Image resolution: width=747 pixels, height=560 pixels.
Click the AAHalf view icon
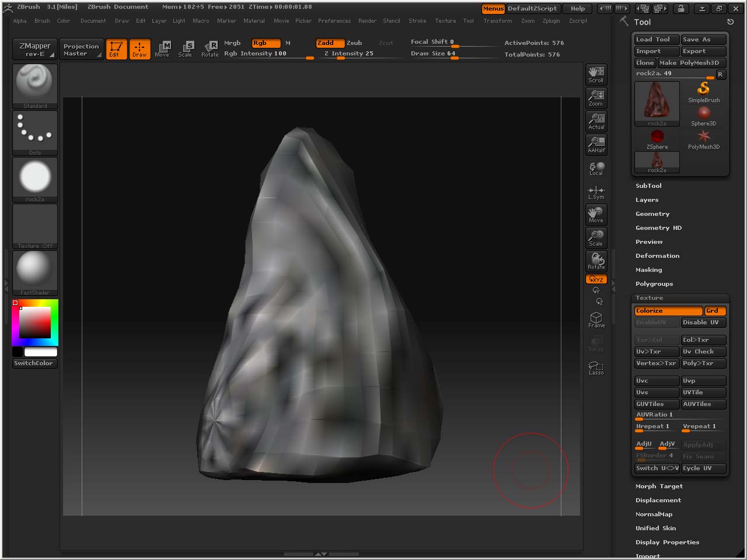click(596, 145)
